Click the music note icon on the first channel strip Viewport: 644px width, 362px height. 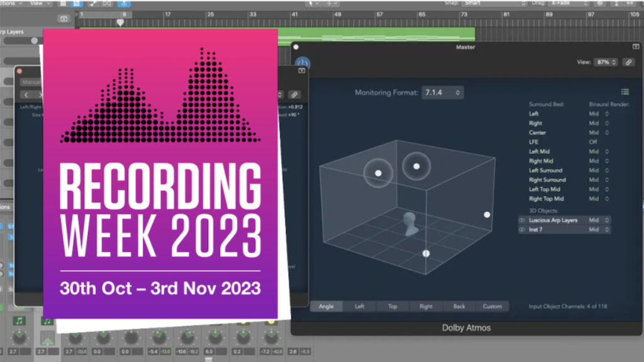click(x=19, y=321)
